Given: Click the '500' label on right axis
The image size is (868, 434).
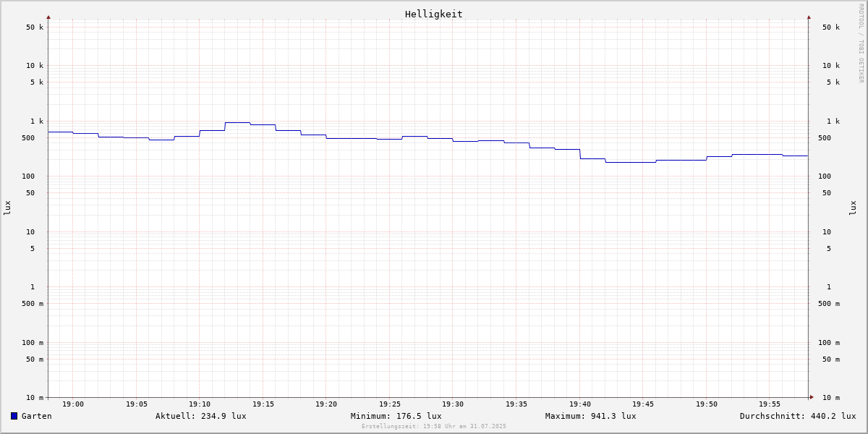Looking at the screenshot, I should tap(825, 138).
